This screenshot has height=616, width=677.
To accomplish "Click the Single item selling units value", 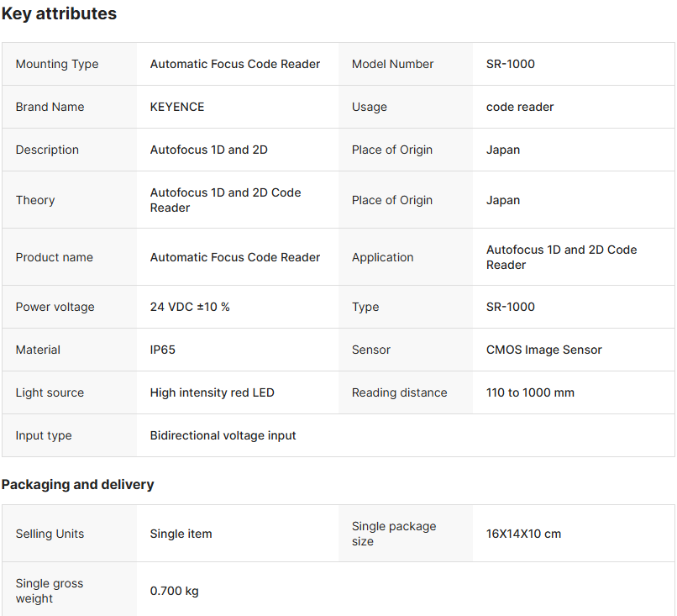I will point(181,534).
